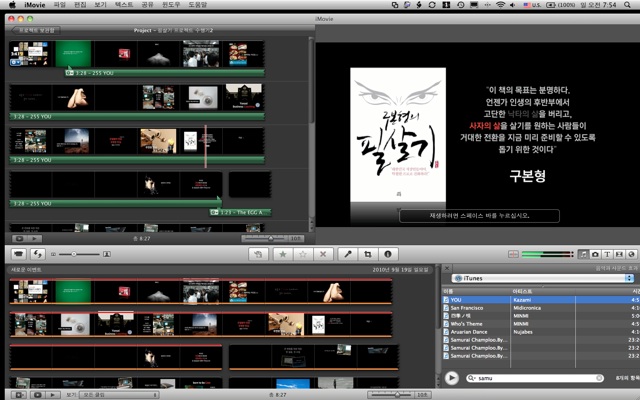Open the Apple menu

(12, 4)
